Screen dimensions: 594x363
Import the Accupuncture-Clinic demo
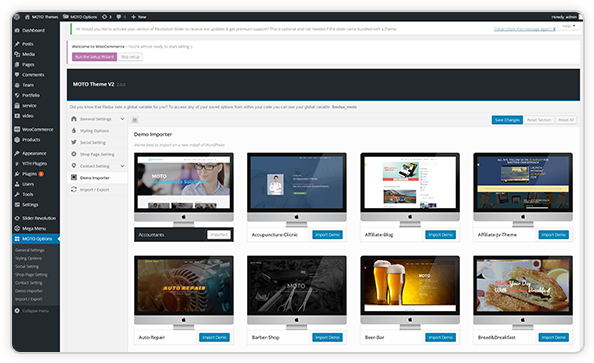(x=327, y=235)
